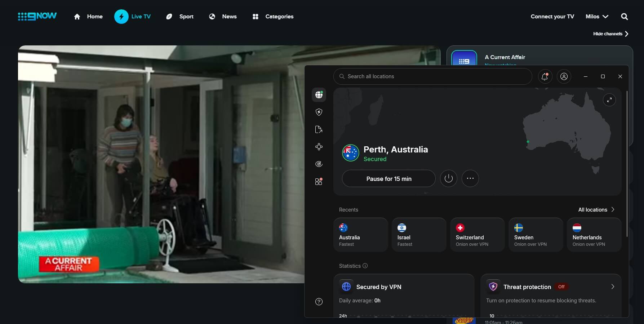Screen dimensions: 644x324
Task: Click the Perth Australia flag icon
Action: (351, 153)
